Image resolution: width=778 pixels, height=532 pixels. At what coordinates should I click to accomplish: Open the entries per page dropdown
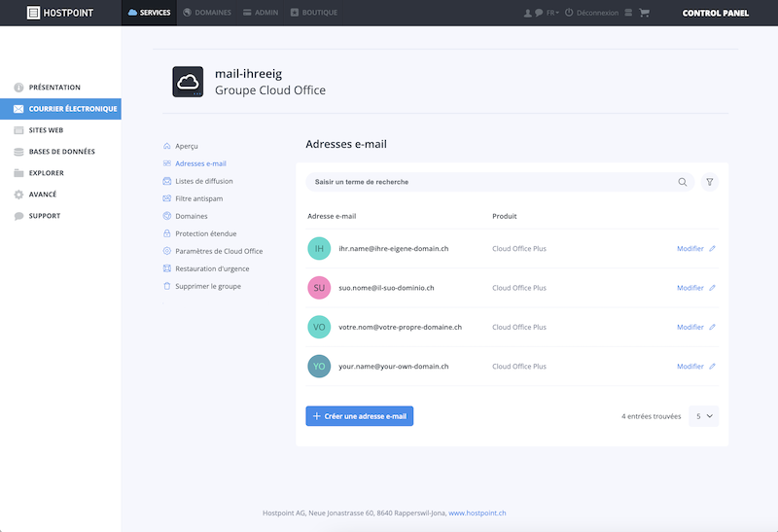(703, 416)
